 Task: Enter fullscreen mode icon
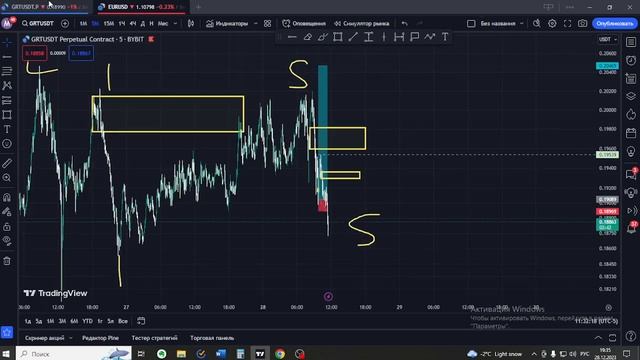tap(567, 24)
